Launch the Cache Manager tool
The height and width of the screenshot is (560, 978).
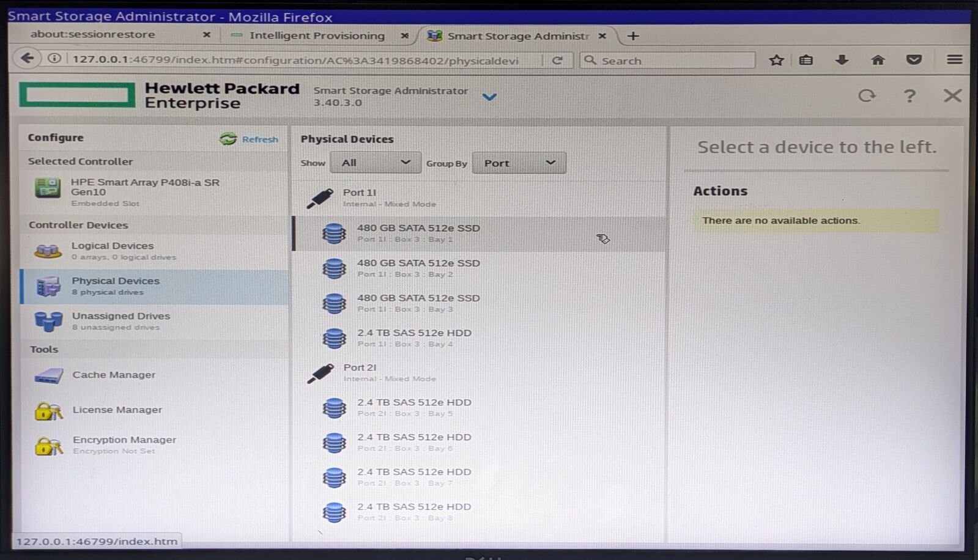click(114, 375)
